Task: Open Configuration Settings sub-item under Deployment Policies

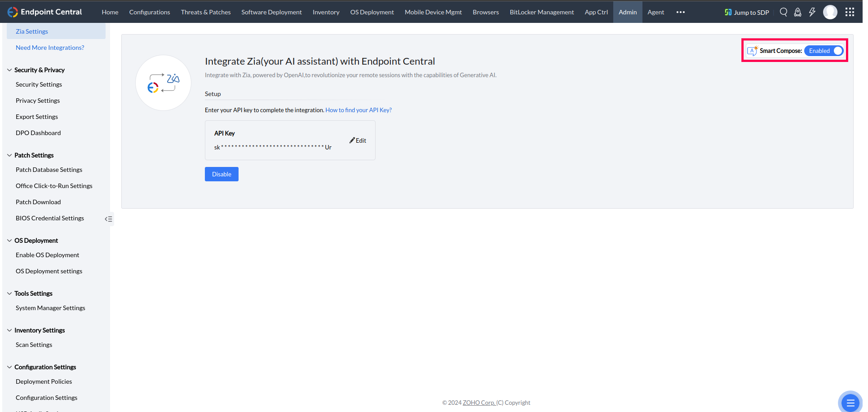Action: pos(46,398)
